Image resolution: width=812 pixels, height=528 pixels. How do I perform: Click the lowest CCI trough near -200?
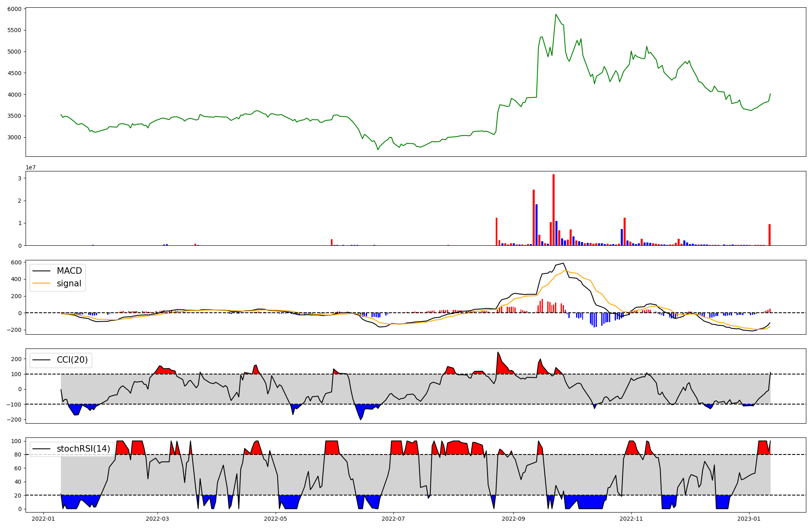point(361,419)
